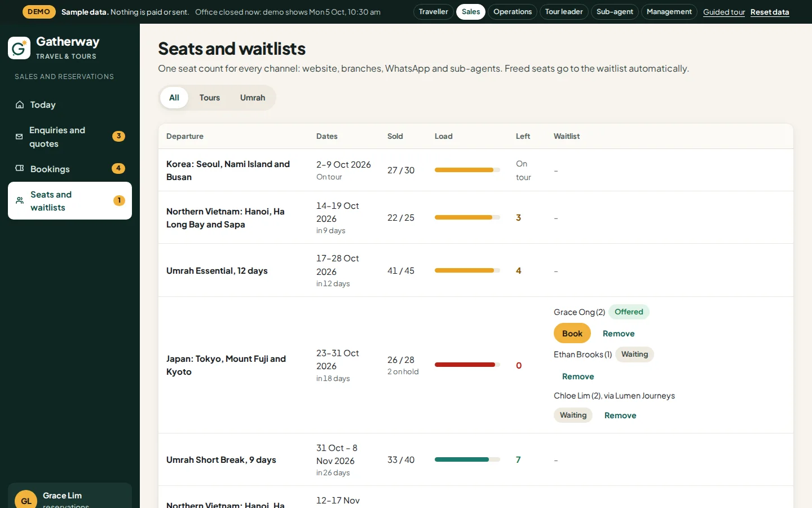Select the Sales role pill
The height and width of the screenshot is (508, 812).
[471, 12]
